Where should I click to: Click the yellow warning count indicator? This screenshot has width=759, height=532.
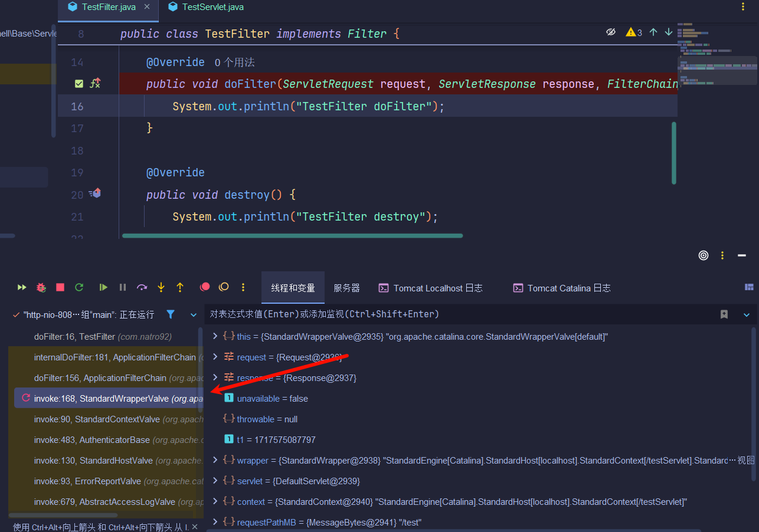point(634,32)
